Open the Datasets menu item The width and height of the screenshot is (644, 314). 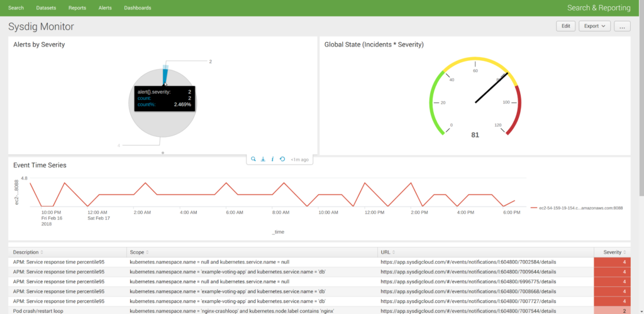46,8
